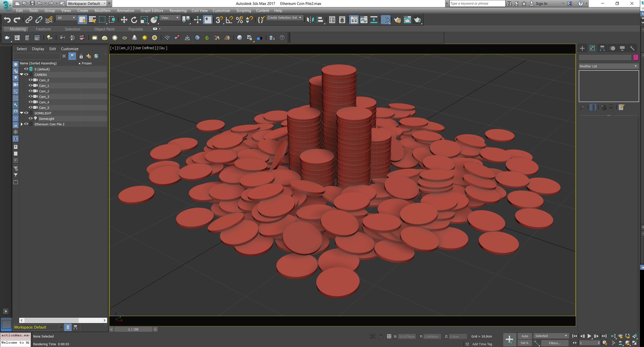644x347 pixels.
Task: Click the time slider at 1 / 199
Action: tap(133, 329)
